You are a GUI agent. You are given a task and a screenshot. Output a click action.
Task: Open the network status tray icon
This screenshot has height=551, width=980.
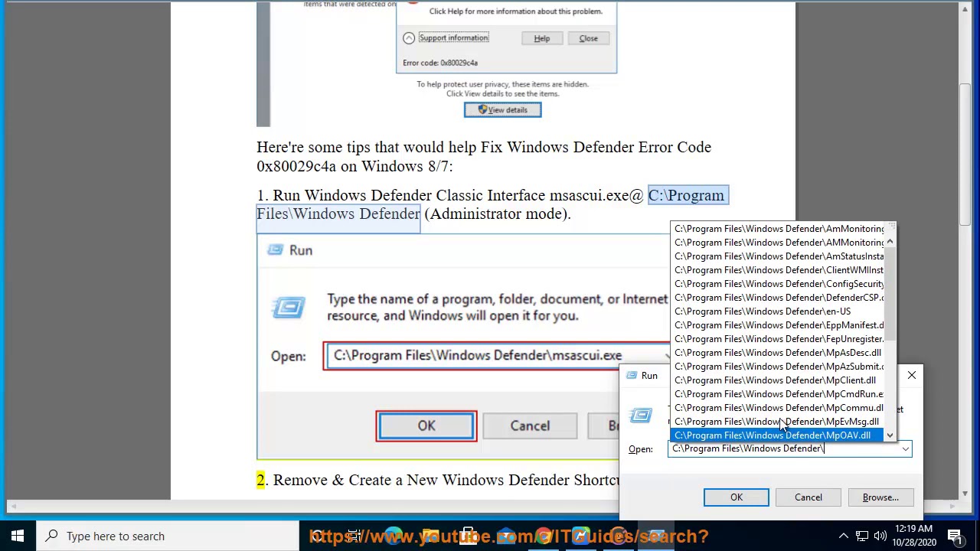point(862,536)
